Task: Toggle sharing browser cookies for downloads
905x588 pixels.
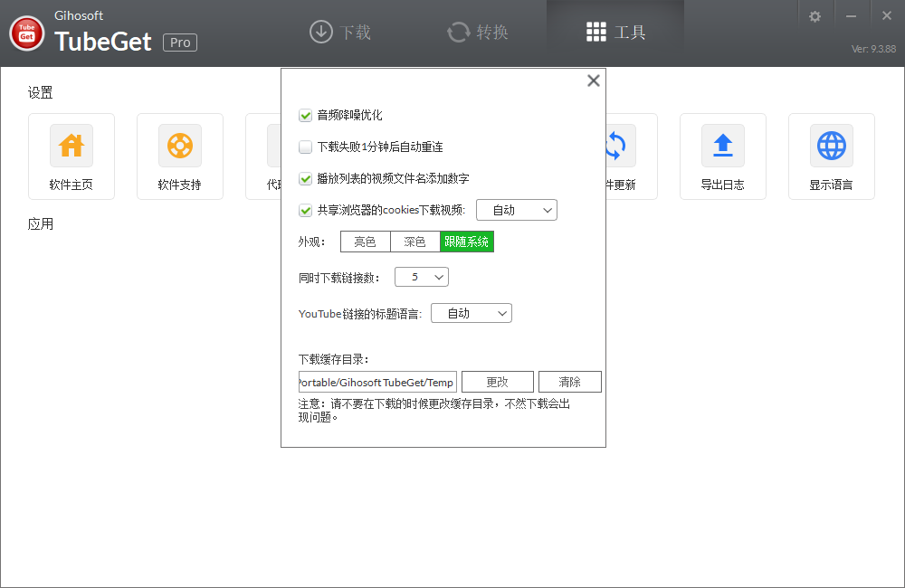Action: tap(305, 210)
